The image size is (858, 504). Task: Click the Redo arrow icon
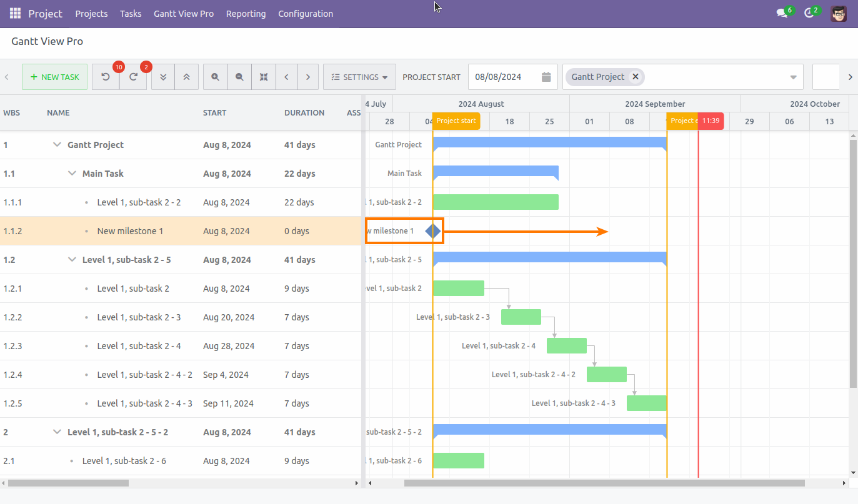pyautogui.click(x=132, y=77)
